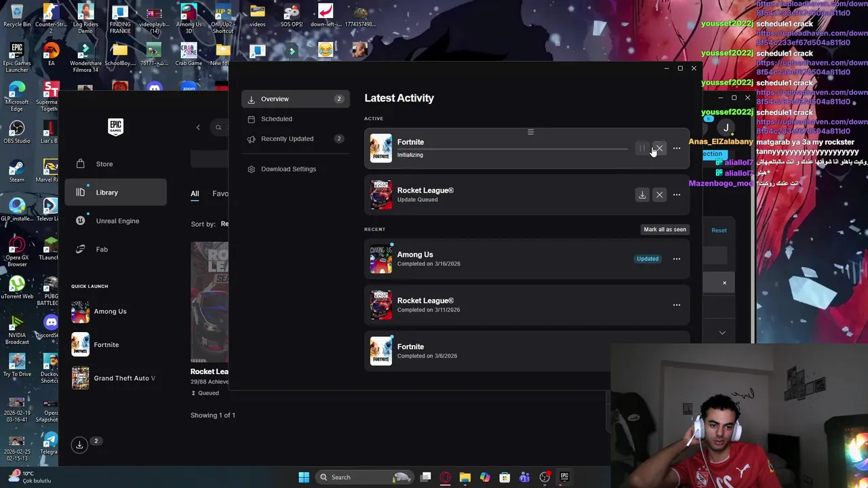Click Mark all as seen
The height and width of the screenshot is (488, 868).
(x=665, y=229)
